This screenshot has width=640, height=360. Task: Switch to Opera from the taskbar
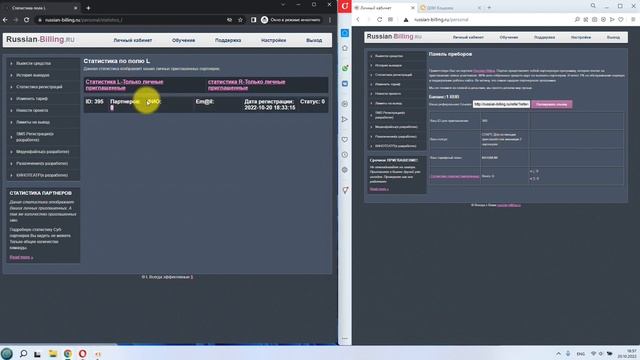tap(82, 353)
